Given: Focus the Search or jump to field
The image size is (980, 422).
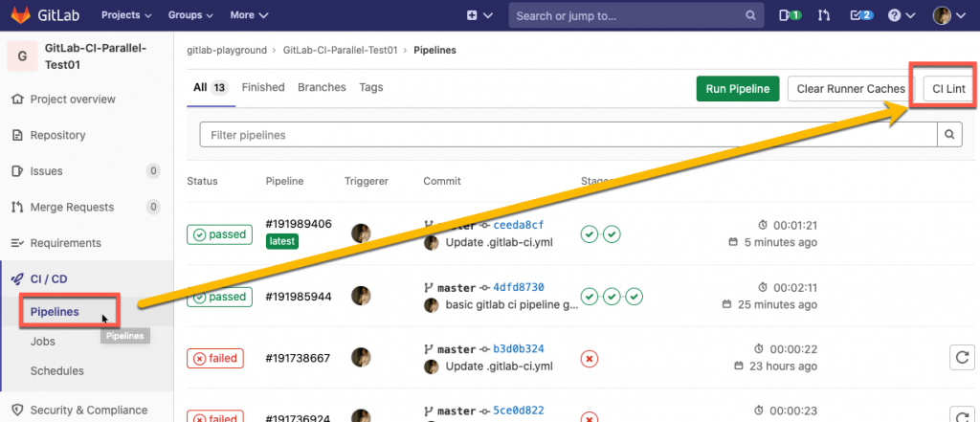Looking at the screenshot, I should [636, 15].
